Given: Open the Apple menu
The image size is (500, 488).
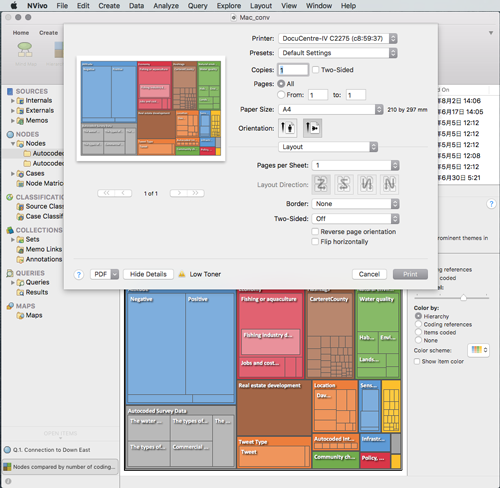Looking at the screenshot, I should [x=14, y=6].
